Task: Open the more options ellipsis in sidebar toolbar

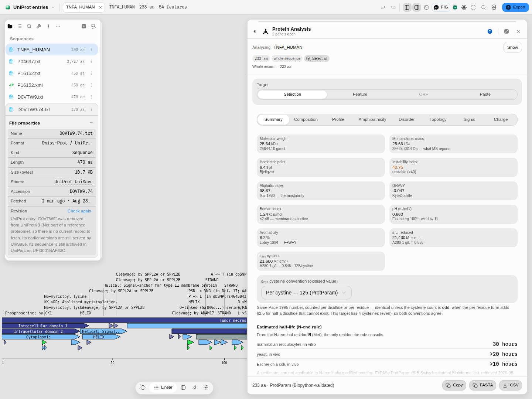Action: (58, 26)
